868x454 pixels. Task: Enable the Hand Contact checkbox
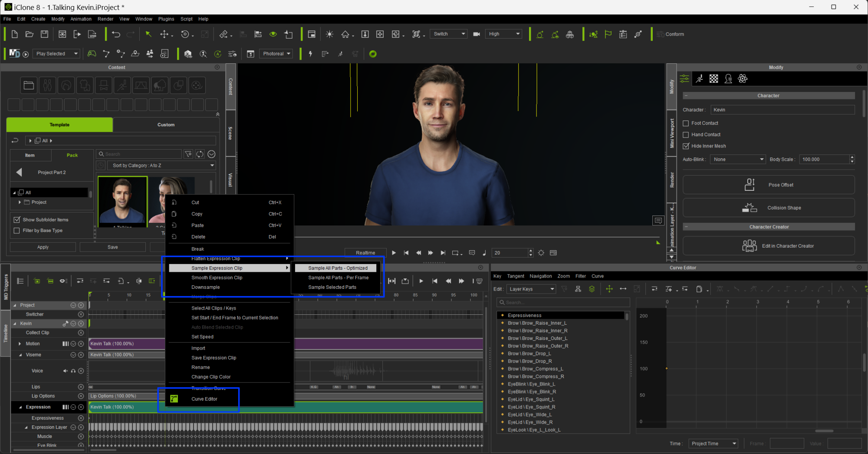(x=686, y=135)
